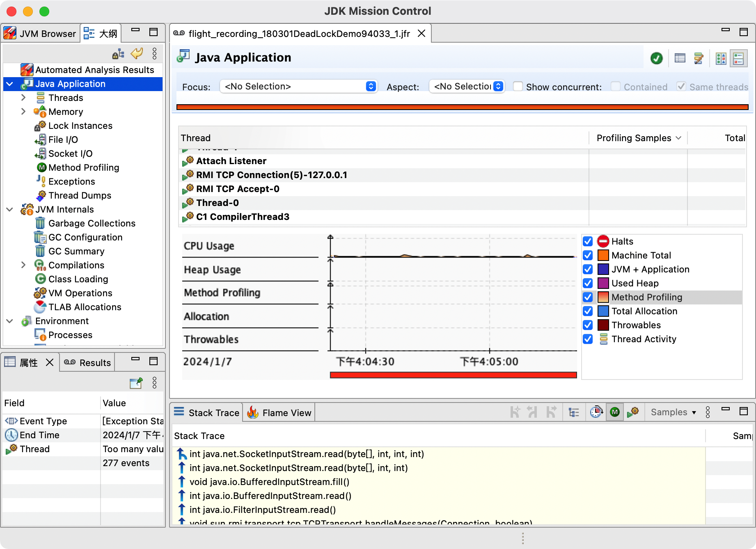Switch to the grid layout icon in page header
The width and height of the screenshot is (756, 549).
[721, 58]
